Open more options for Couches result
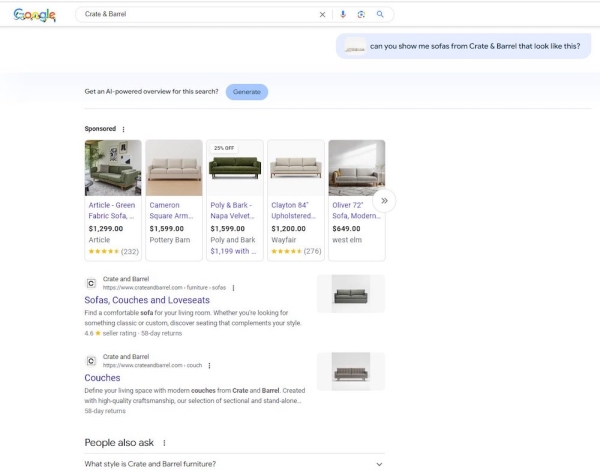This screenshot has width=600, height=470. point(209,365)
